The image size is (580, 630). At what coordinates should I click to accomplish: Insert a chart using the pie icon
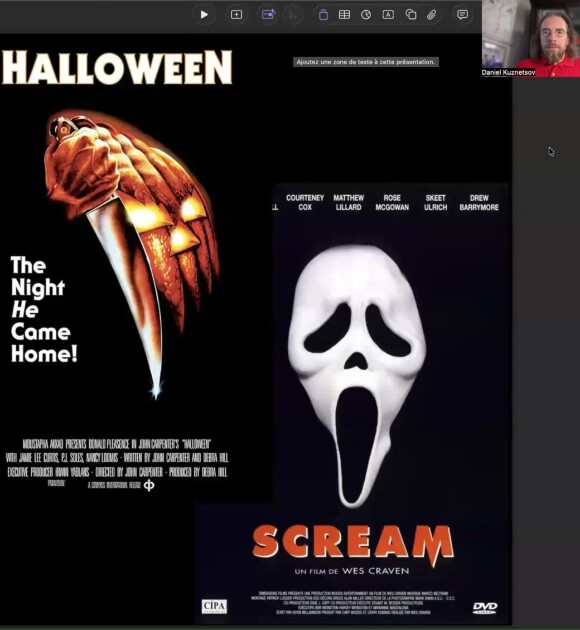366,15
